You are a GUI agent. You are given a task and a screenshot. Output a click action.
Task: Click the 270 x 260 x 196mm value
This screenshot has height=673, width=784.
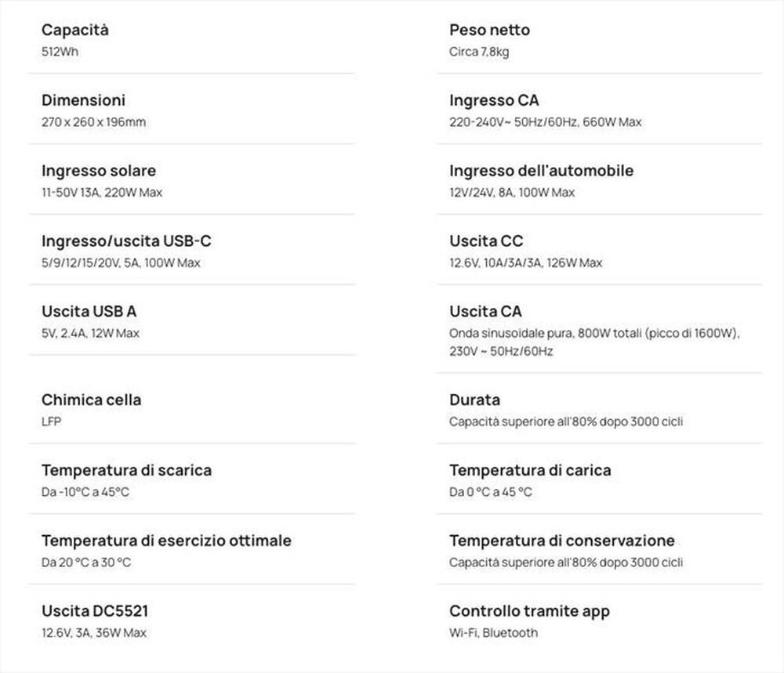click(x=93, y=122)
